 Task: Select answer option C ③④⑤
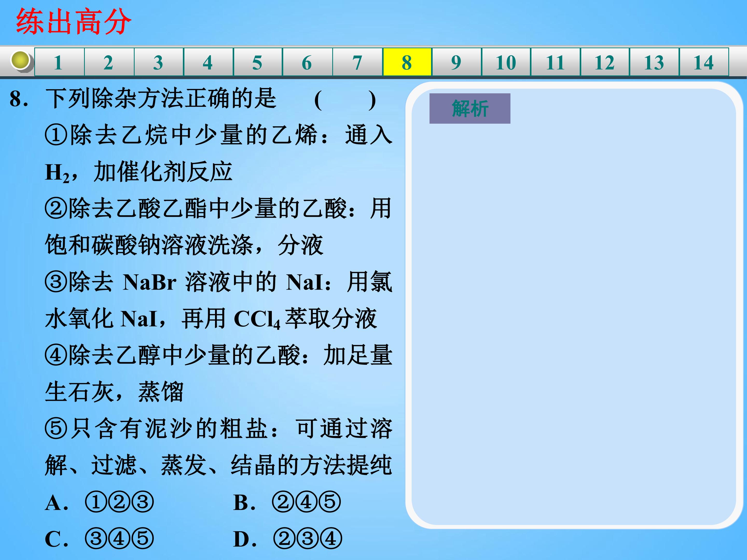(99, 538)
